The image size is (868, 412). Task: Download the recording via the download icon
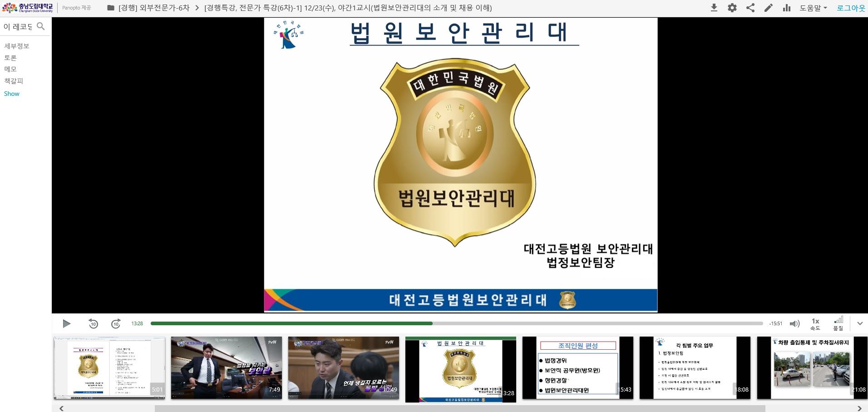tap(714, 8)
